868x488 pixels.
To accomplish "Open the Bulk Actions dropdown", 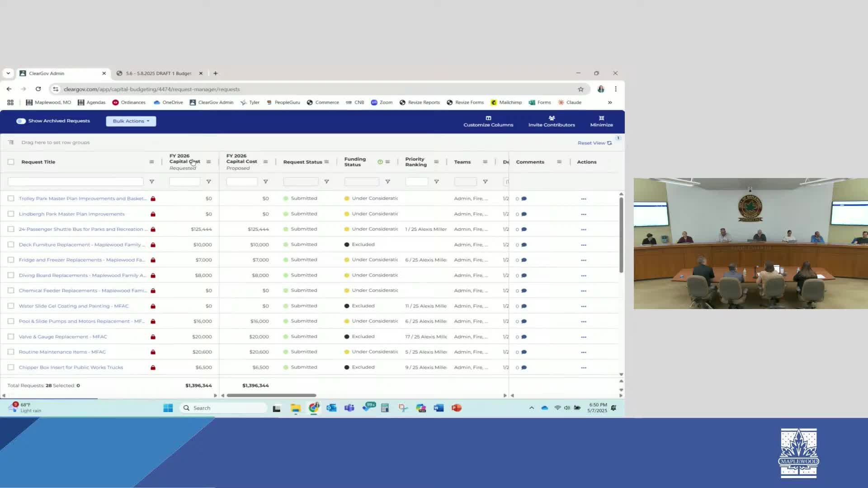I will (x=131, y=121).
